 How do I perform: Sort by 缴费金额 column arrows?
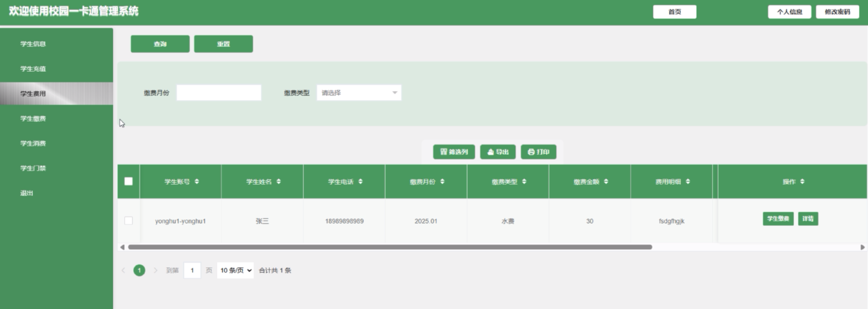pos(606,181)
